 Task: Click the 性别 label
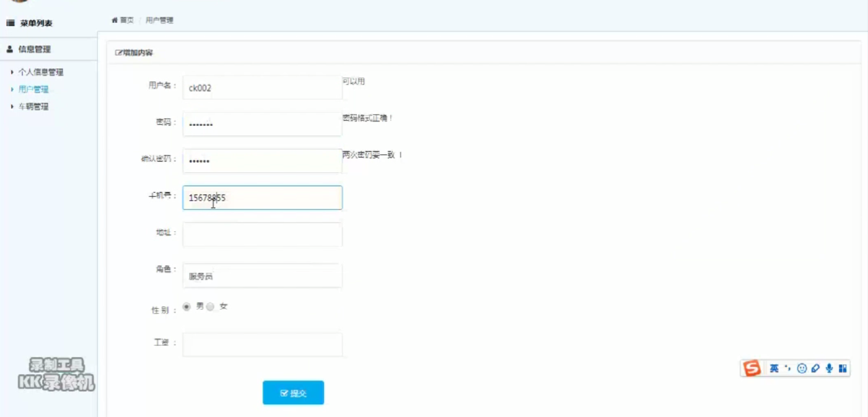pyautogui.click(x=164, y=310)
